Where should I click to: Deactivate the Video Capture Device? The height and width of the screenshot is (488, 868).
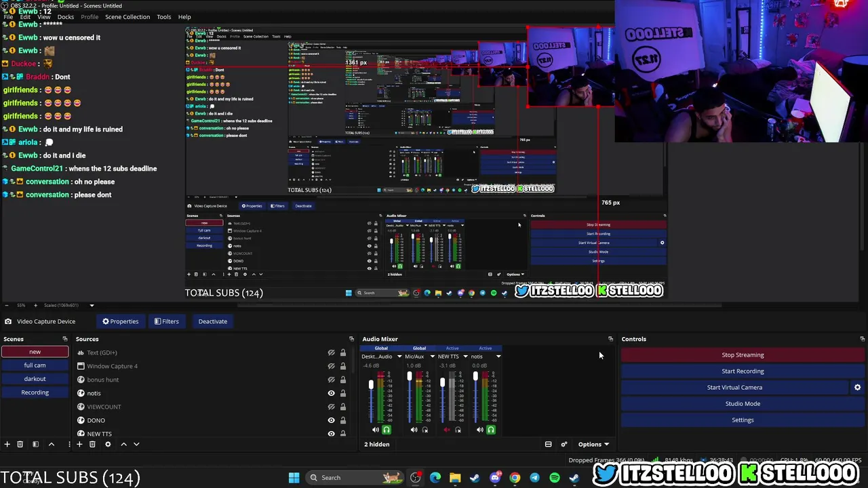(x=213, y=321)
